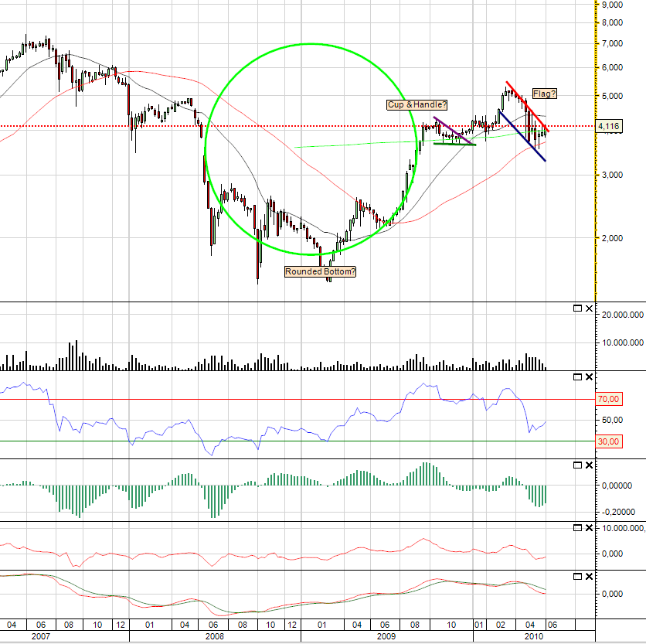This screenshot has width=646, height=644.
Task: Maximize the bottom red-green line indicator panel
Action: click(x=577, y=577)
